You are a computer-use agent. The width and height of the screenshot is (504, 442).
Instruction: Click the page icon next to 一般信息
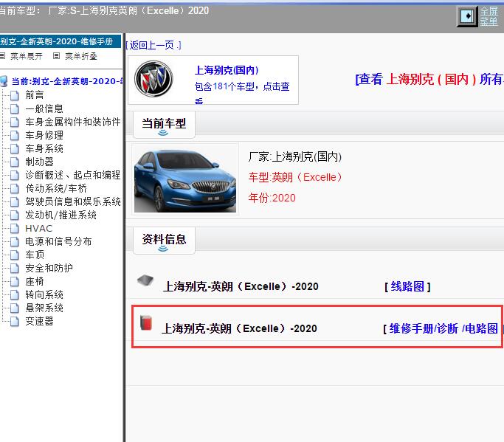pyautogui.click(x=15, y=108)
